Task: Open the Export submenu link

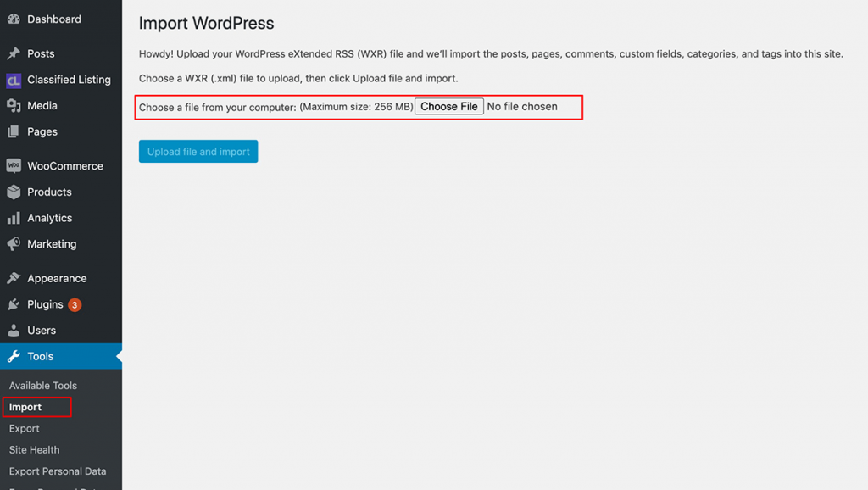Action: point(25,429)
